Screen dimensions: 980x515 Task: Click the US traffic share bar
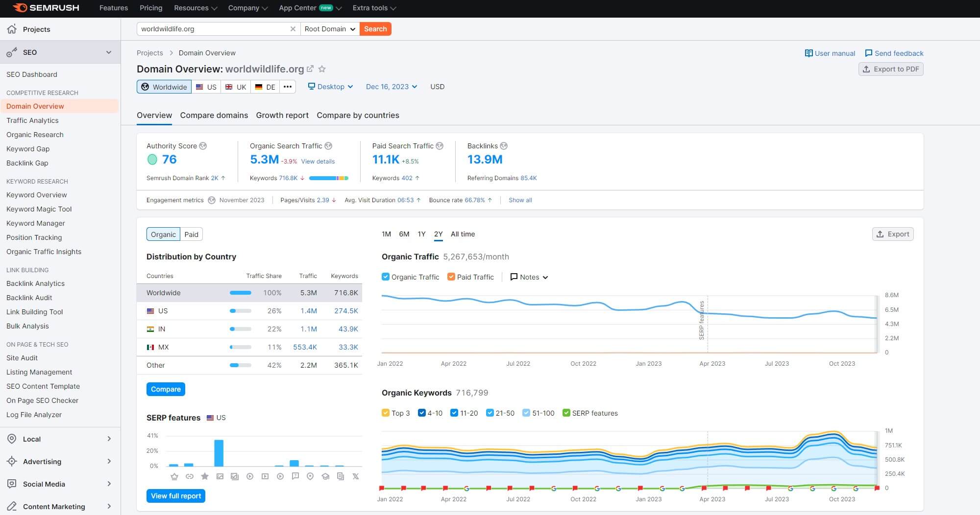240,311
